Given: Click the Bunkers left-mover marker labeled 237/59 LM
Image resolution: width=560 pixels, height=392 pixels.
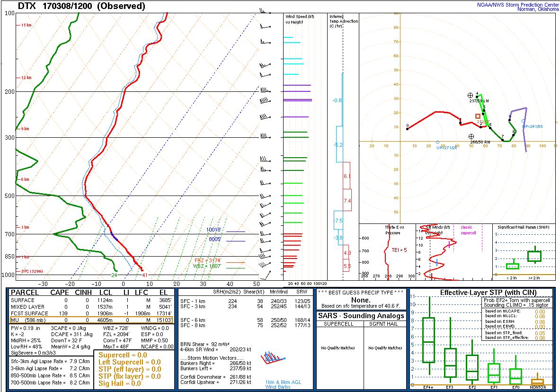Looking at the screenshot, I should coord(471,96).
